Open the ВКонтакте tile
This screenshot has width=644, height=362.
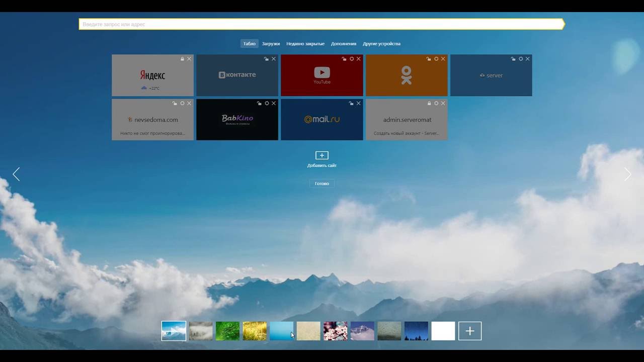pyautogui.click(x=237, y=75)
